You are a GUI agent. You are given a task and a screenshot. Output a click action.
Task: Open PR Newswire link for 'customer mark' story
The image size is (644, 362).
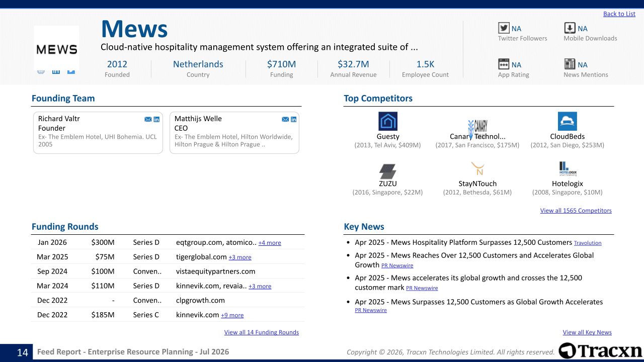[x=422, y=288]
